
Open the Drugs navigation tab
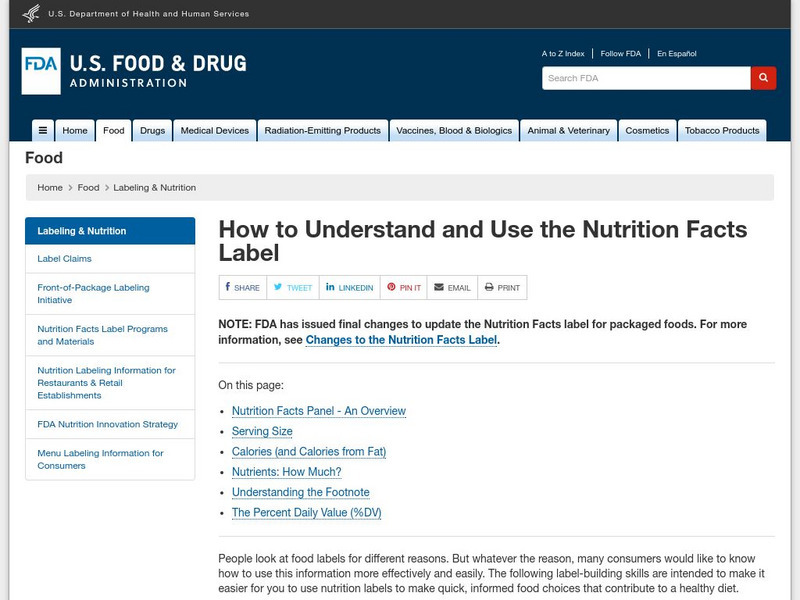coord(152,131)
